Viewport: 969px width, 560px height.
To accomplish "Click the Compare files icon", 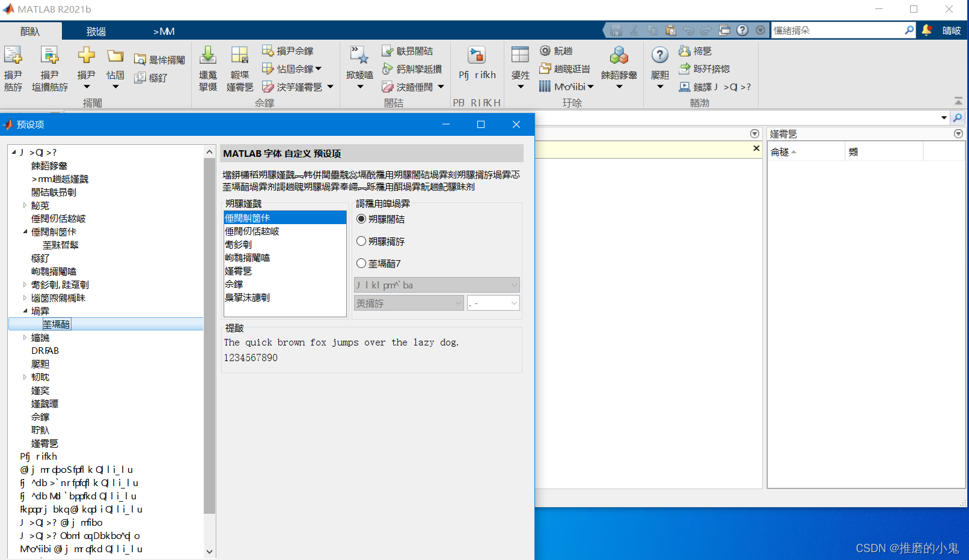I will 140,77.
